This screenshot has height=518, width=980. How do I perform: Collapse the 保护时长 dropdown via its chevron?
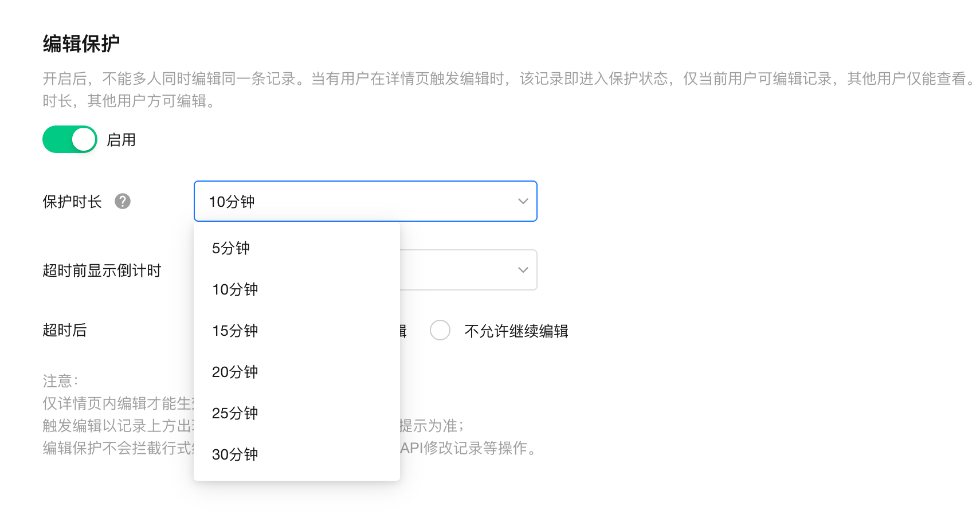[523, 201]
